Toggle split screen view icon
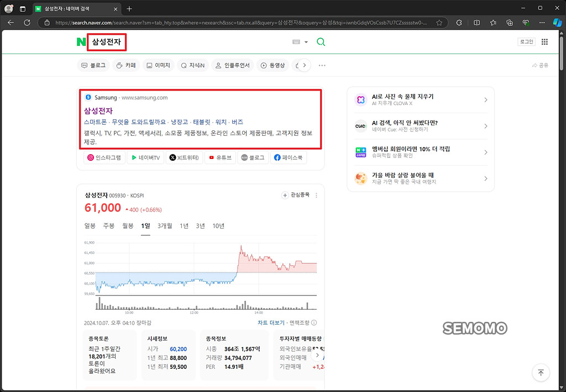The width and height of the screenshot is (566, 392). click(476, 23)
